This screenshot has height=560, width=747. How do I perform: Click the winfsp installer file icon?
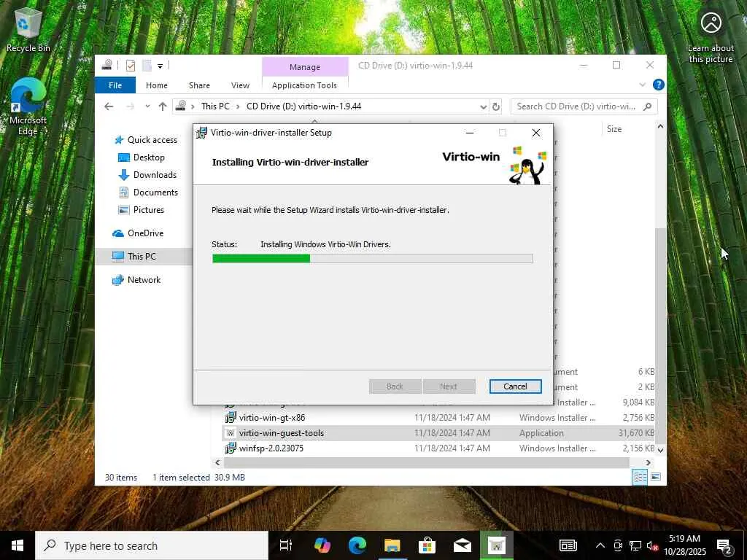[231, 448]
